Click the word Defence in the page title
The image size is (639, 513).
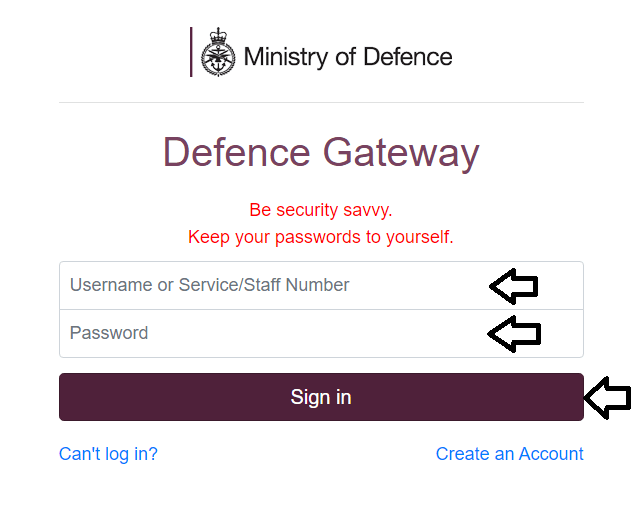tap(237, 152)
